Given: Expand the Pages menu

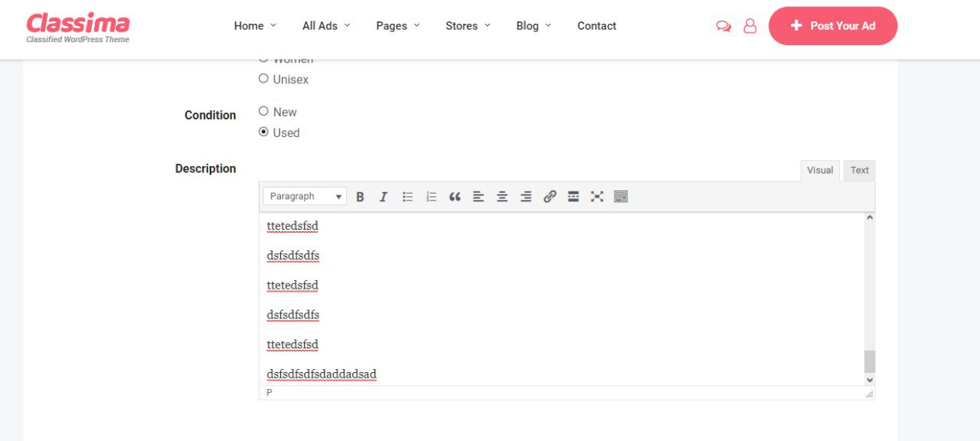Looking at the screenshot, I should (x=398, y=26).
